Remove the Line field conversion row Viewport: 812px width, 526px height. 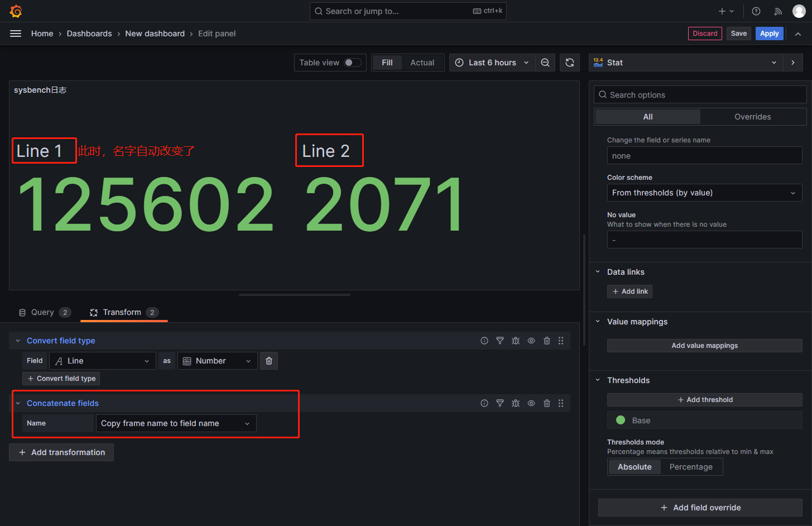[269, 361]
